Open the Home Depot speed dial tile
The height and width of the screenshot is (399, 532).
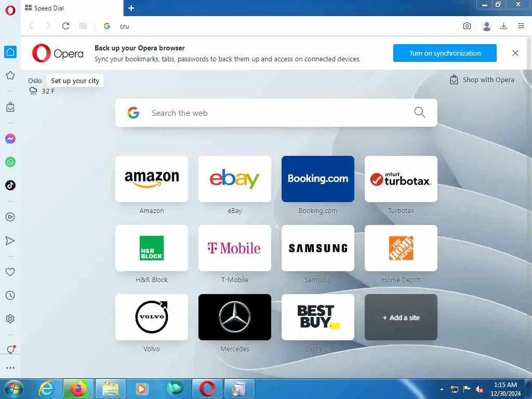pos(401,248)
